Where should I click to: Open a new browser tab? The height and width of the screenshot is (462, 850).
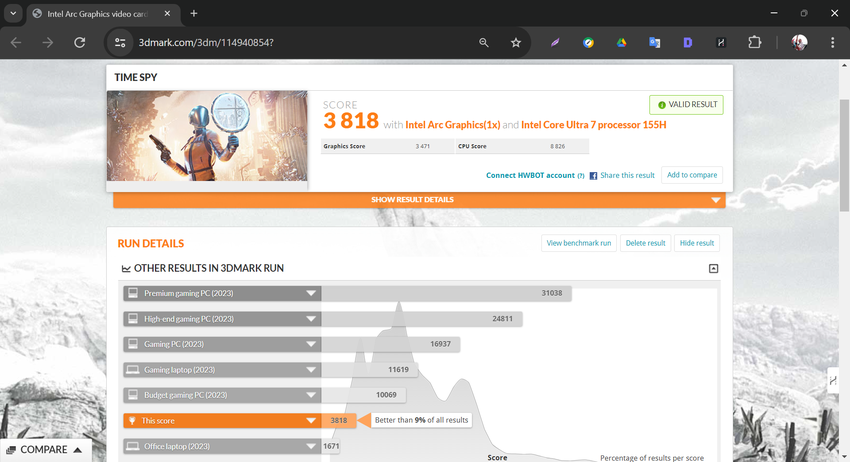(x=194, y=14)
